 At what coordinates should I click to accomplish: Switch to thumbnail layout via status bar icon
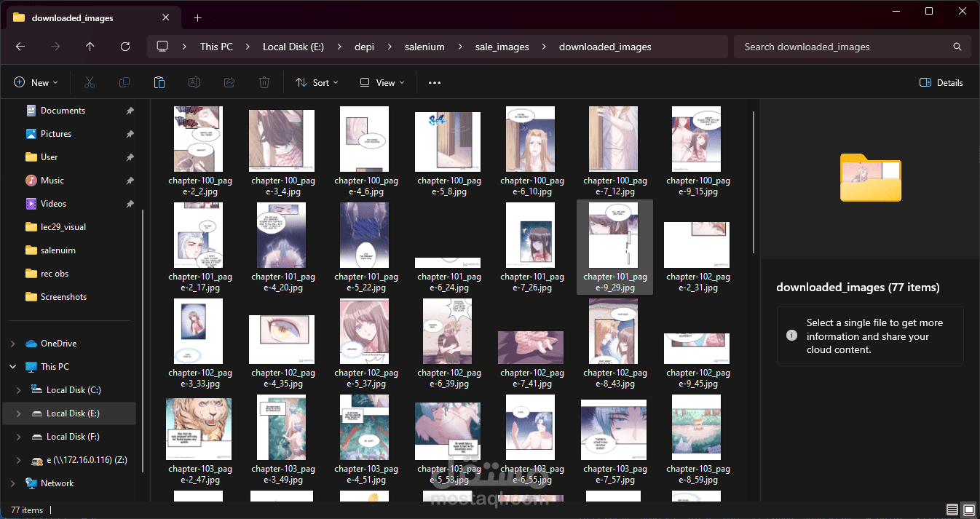click(x=969, y=510)
